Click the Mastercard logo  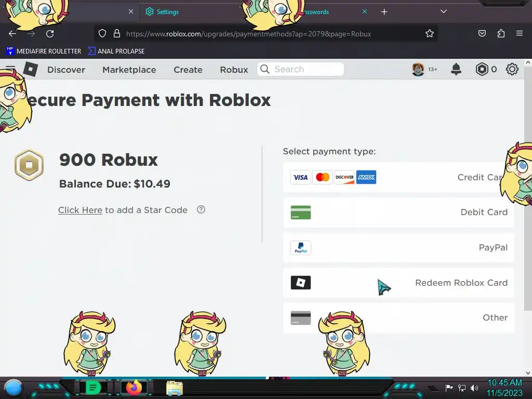click(x=322, y=177)
